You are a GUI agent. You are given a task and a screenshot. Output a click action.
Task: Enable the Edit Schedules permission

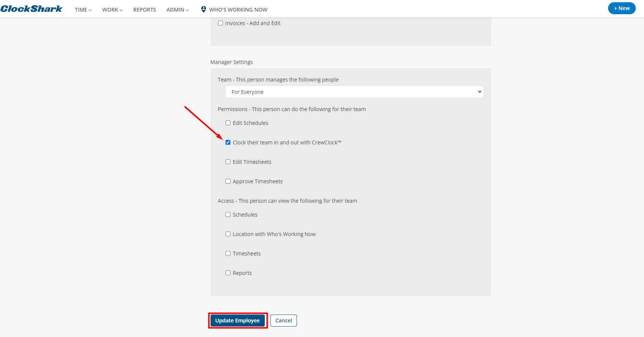228,123
